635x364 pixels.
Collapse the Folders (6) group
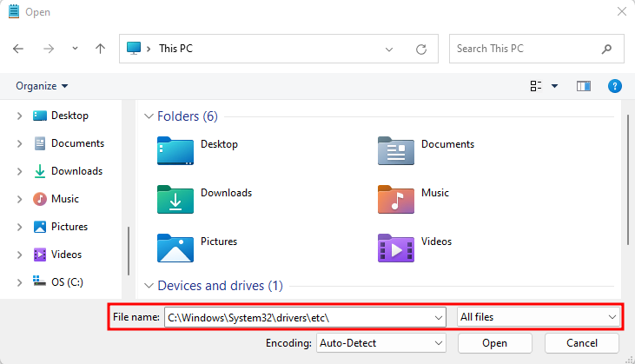point(149,116)
